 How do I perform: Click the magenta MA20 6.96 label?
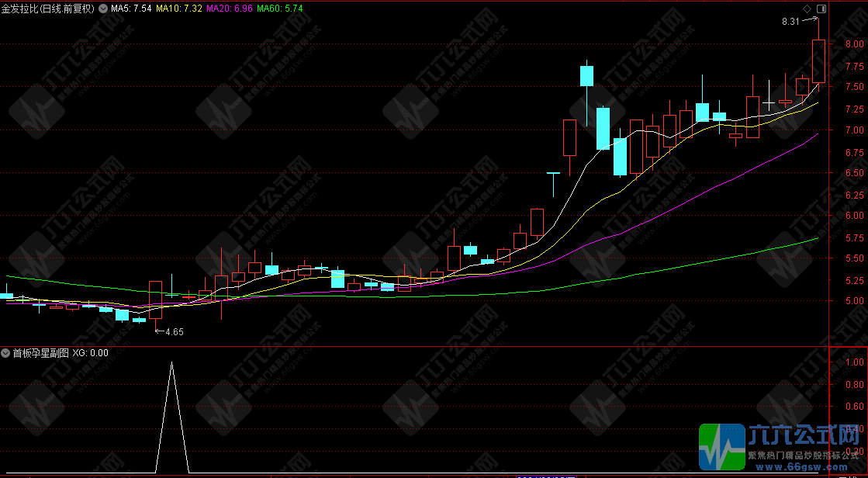[x=230, y=9]
